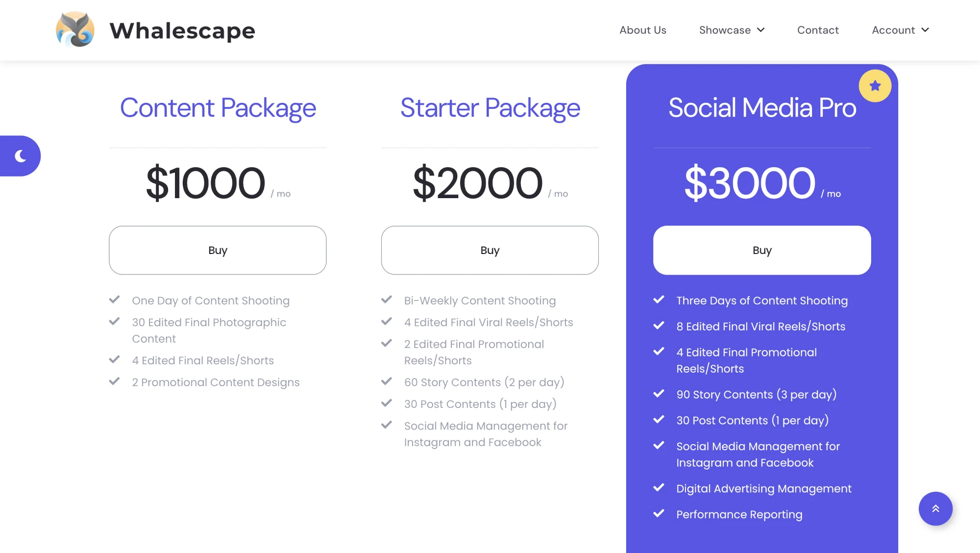The width and height of the screenshot is (980, 553).
Task: Expand the Account dropdown chevron
Action: tap(925, 30)
